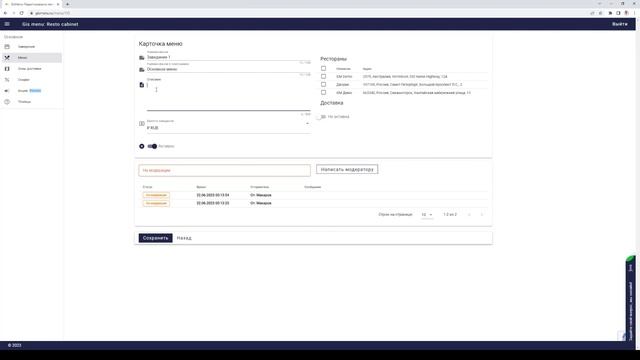Toggle the Активно switch off
Screen dimensions: 640x360
pyautogui.click(x=152, y=146)
